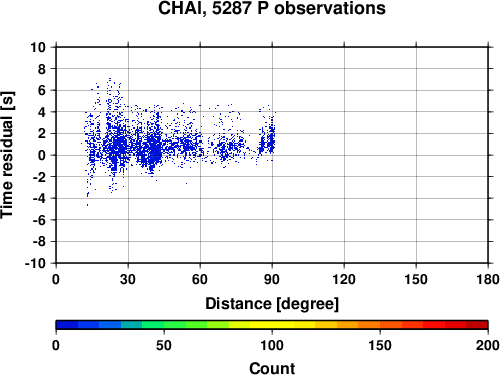Click the 'Distance [degree]' axis label
This screenshot has height=375, width=500.
[272, 304]
